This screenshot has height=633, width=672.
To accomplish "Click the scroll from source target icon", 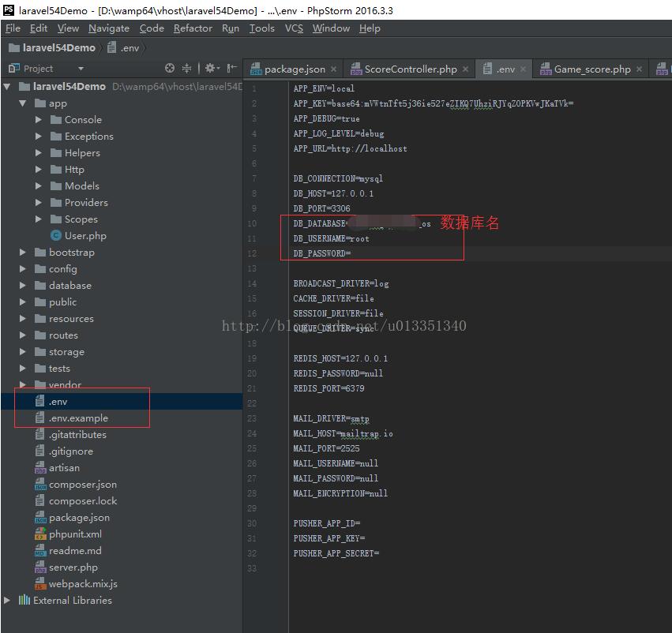I will (x=170, y=69).
